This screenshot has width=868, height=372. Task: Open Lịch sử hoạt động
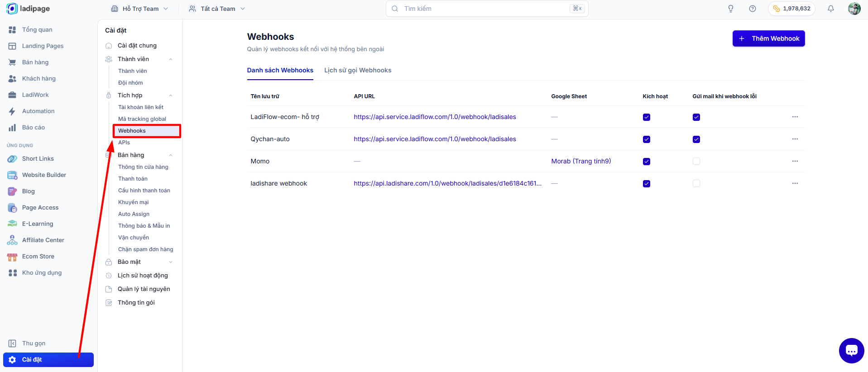point(143,276)
